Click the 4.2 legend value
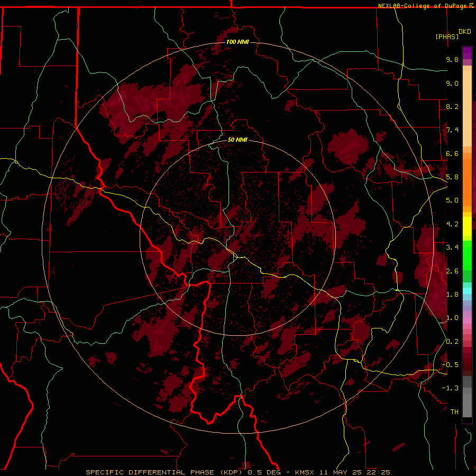The image size is (476, 476). (x=452, y=224)
